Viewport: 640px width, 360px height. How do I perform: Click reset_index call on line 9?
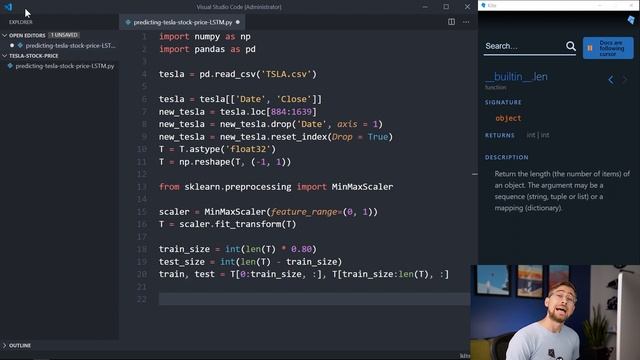[x=299, y=137]
